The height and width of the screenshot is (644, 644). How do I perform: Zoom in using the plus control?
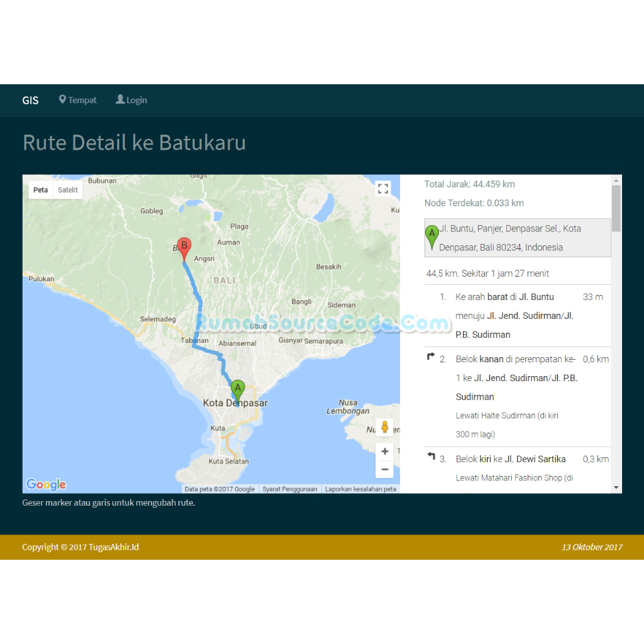tap(384, 451)
